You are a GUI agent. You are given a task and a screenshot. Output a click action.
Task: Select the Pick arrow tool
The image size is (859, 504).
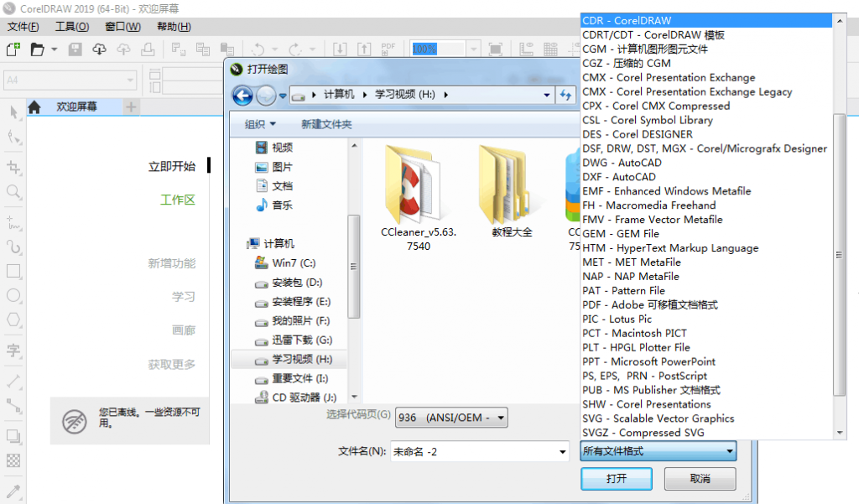pos(13,112)
